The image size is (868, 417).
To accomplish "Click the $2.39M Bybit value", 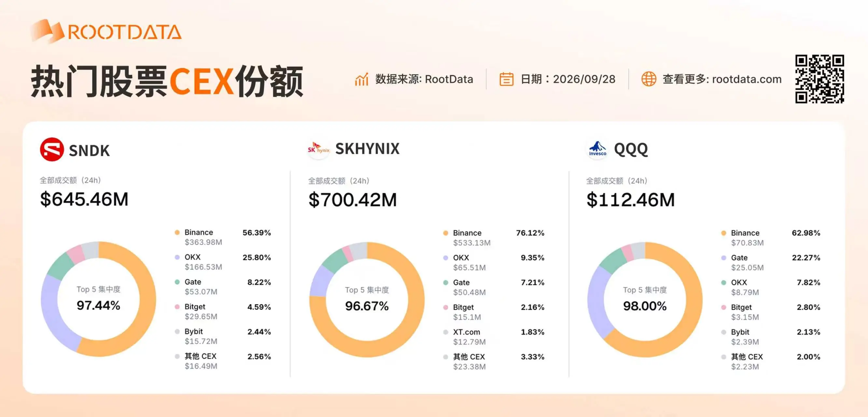I will [745, 342].
